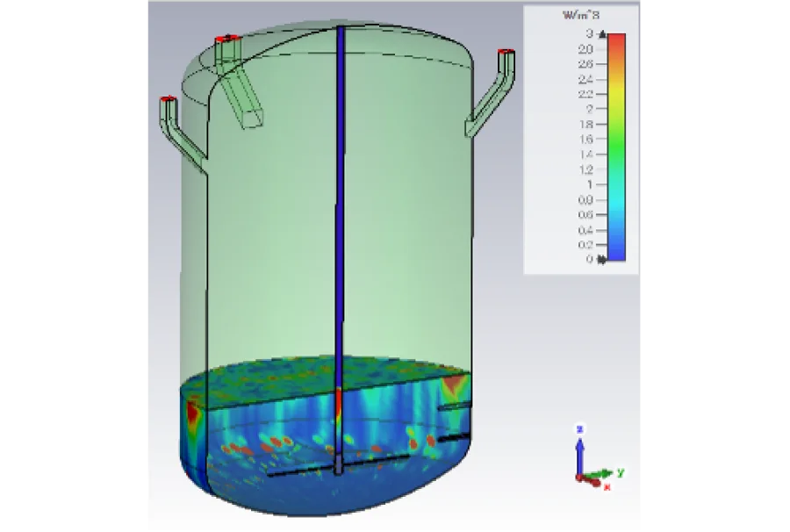Click the legend value 1.2
This screenshot has height=532, width=790.
tap(585, 169)
